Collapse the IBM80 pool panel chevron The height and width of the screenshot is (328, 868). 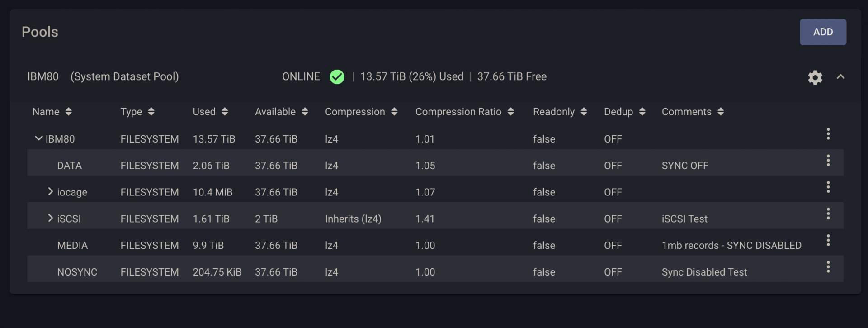click(840, 77)
